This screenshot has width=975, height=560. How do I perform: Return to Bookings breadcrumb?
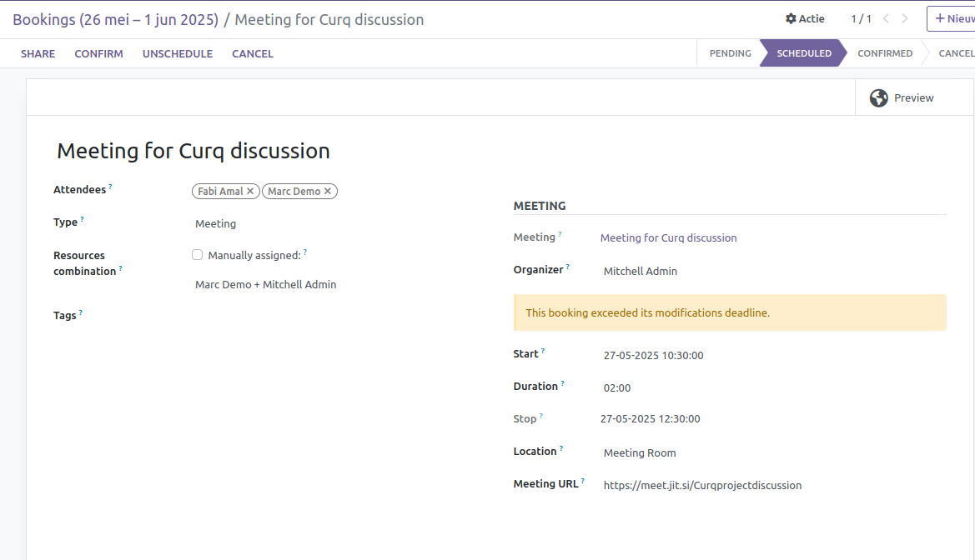tap(114, 19)
